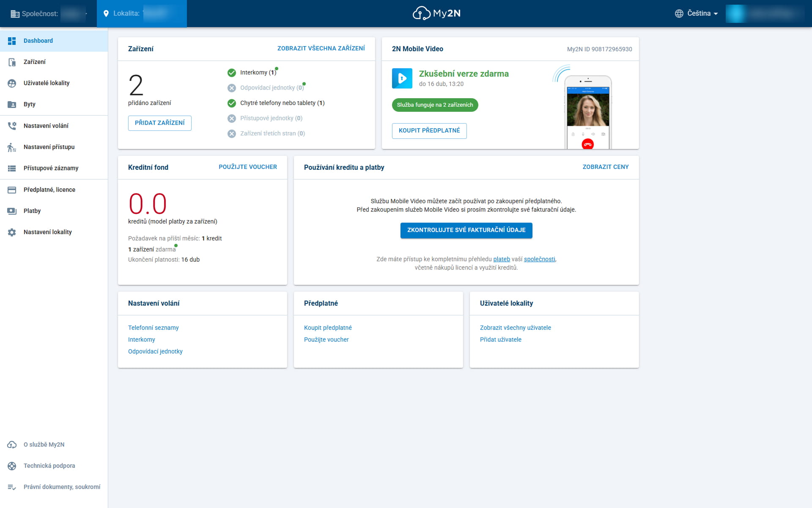The image size is (812, 508).
Task: Click grey cross icon beside Odpovídací jednotky
Action: 232,88
